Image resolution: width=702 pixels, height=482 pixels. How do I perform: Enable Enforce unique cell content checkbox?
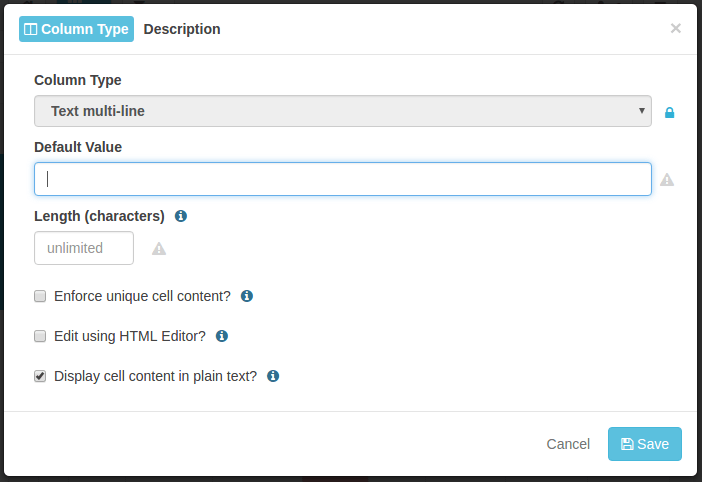40,296
